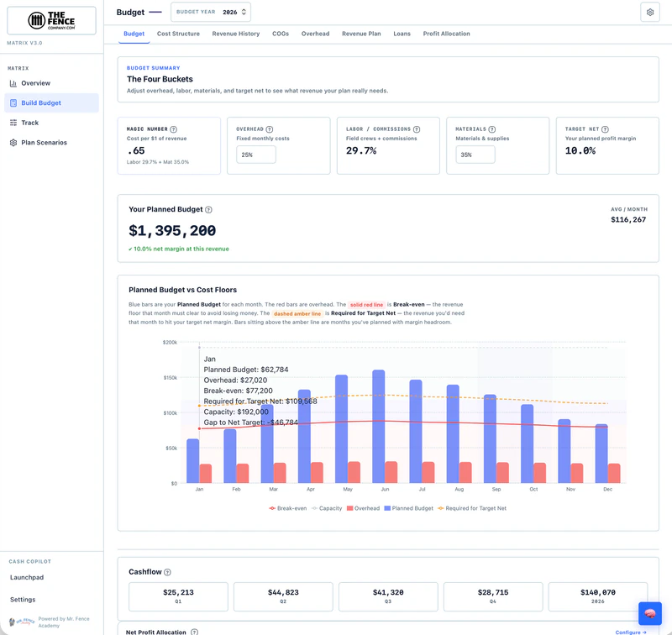Click the Q2 cashflow card $44,823
Screen dimensions: 672x635
click(283, 596)
